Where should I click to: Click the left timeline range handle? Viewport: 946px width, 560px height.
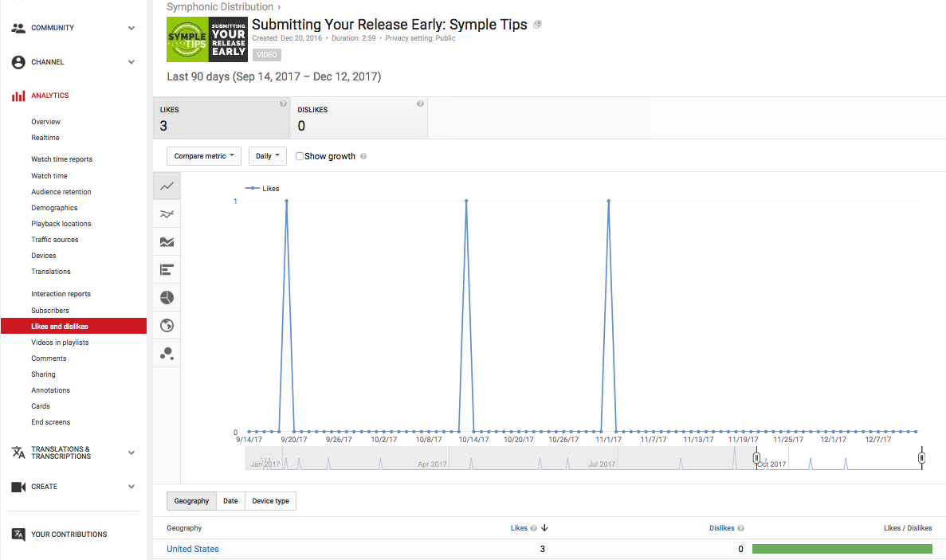(756, 458)
